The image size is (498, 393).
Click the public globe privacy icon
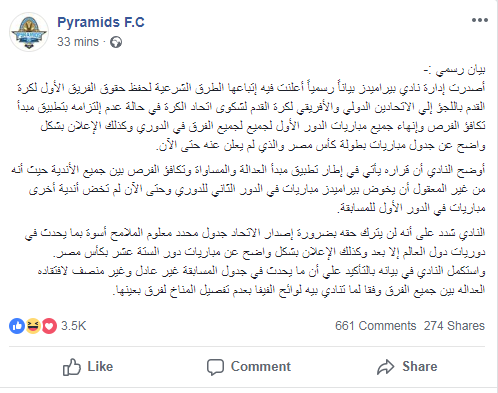(x=116, y=42)
